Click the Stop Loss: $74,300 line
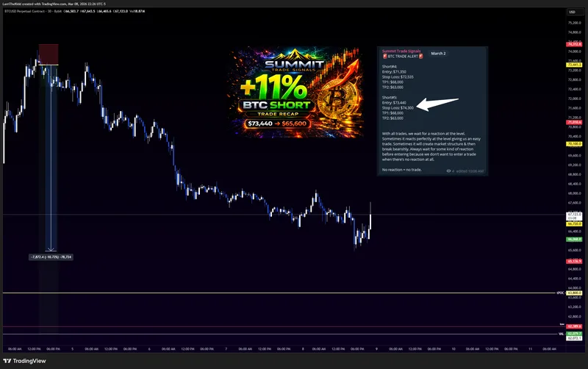Image resolution: width=588 pixels, height=369 pixels. coord(398,108)
